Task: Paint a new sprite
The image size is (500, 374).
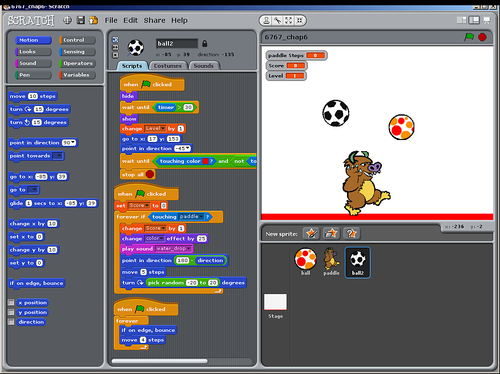Action: coord(311,233)
